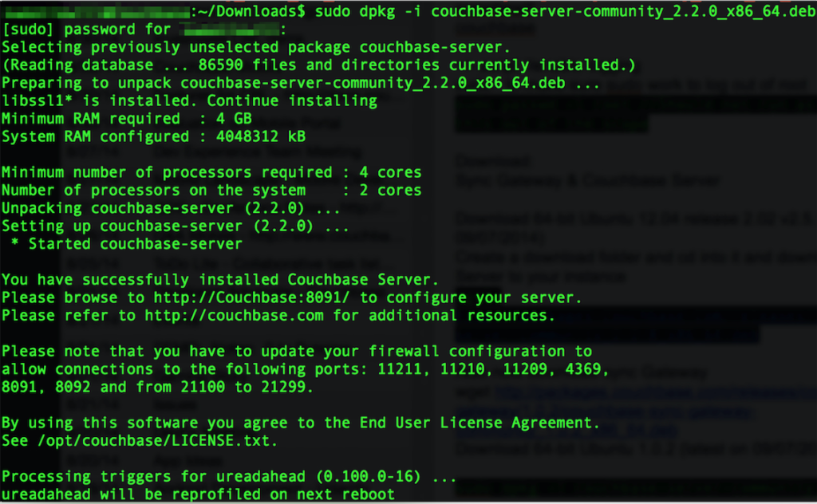Click 'ureadahead will be reprofiled on next reboot' line
Image resolution: width=817 pixels, height=504 pixels.
(198, 494)
